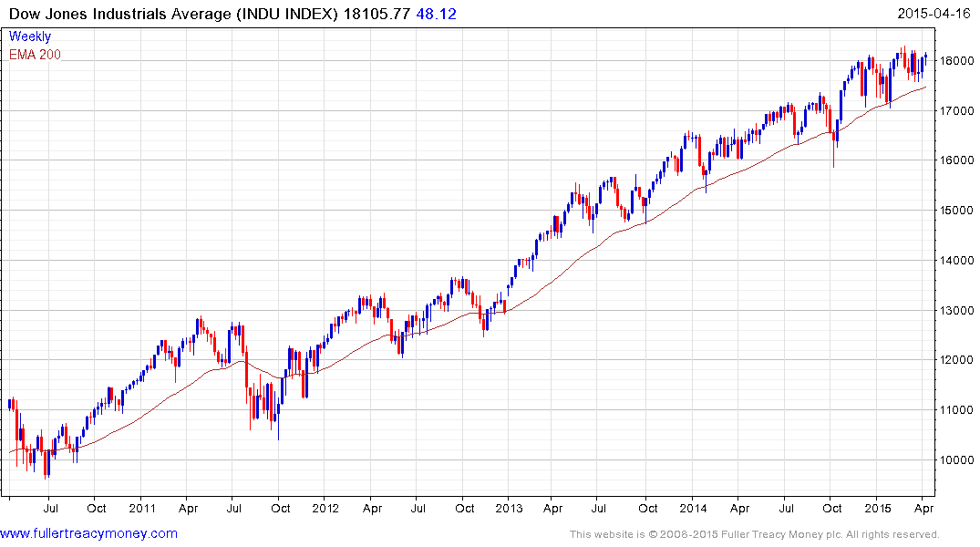Click the Weekly legend label
Image resolution: width=980 pixels, height=547 pixels.
click(30, 36)
